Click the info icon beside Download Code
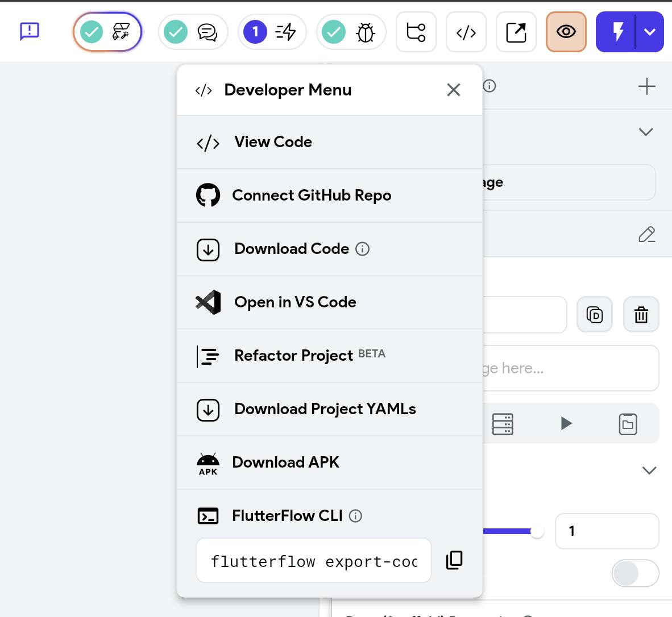 362,249
